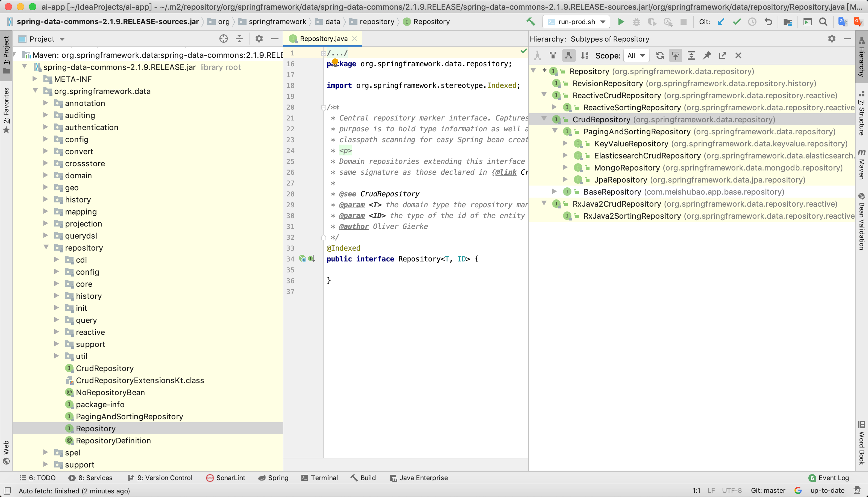The width and height of the screenshot is (868, 497).
Task: Show Git history clock icon
Action: pyautogui.click(x=752, y=21)
